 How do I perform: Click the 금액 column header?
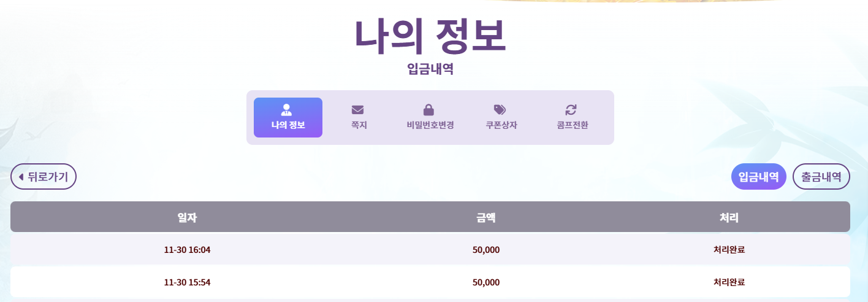[486, 217]
